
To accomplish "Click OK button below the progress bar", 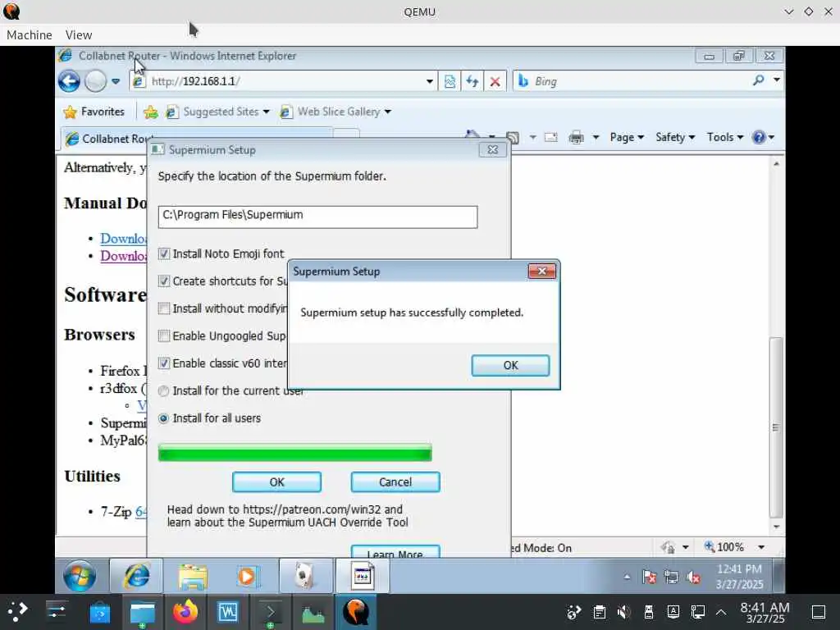I will coord(276,482).
